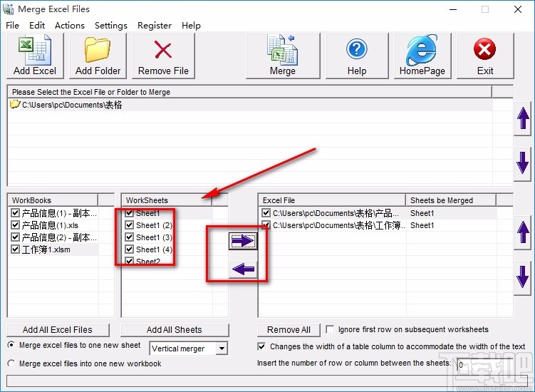Image resolution: width=535 pixels, height=392 pixels.
Task: Uncheck the merged 产品 Excel file row
Action: (x=266, y=213)
